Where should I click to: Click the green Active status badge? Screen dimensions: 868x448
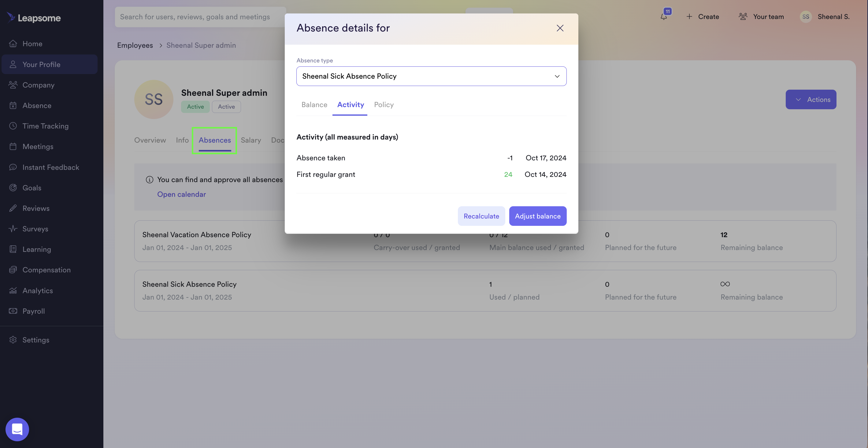click(195, 107)
